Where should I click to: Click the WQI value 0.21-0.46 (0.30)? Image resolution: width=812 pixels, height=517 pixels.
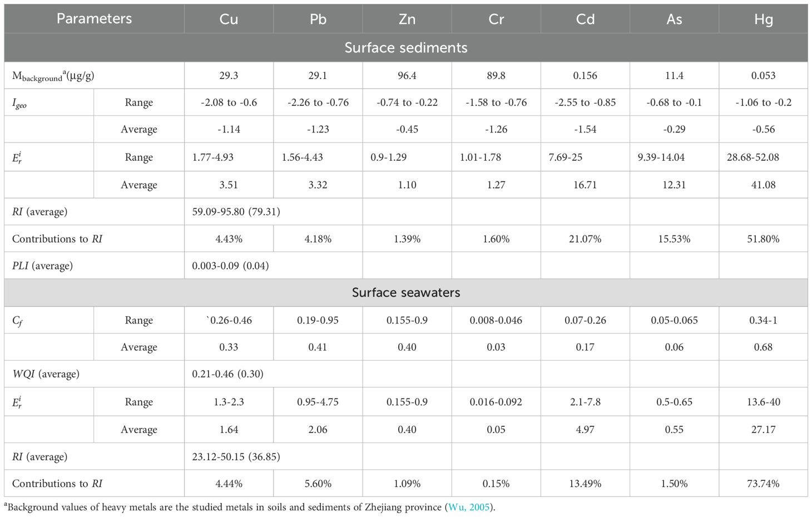pyautogui.click(x=228, y=374)
